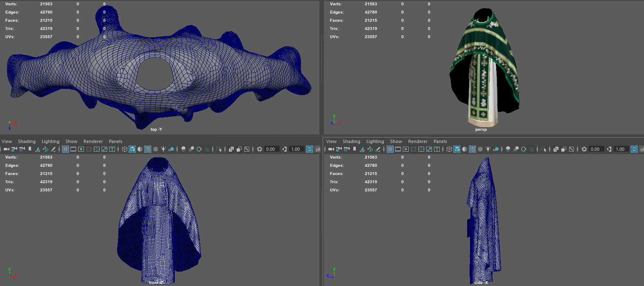This screenshot has height=286, width=644.
Task: Open Shading menu in front panel
Action: (x=27, y=141)
